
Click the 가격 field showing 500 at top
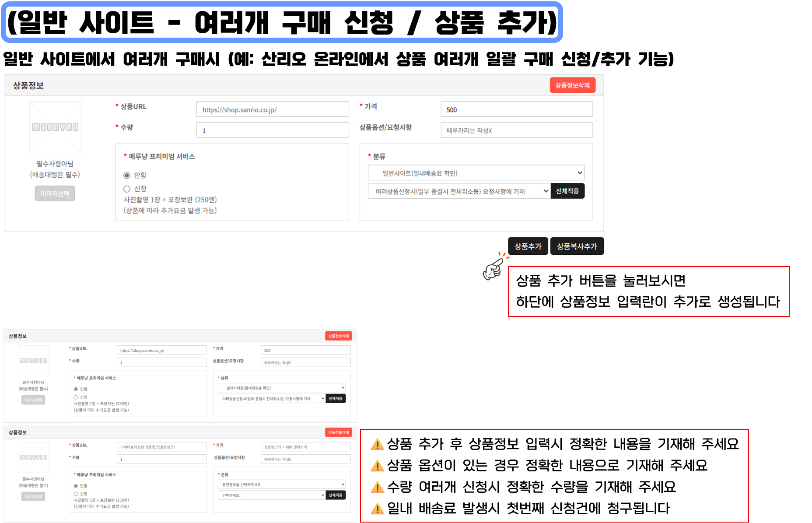(516, 109)
